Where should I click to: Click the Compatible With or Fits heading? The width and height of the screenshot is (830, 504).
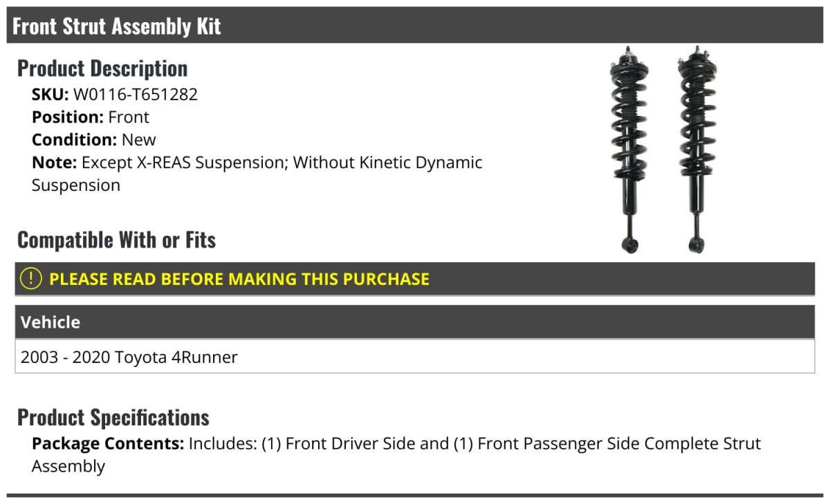click(117, 240)
